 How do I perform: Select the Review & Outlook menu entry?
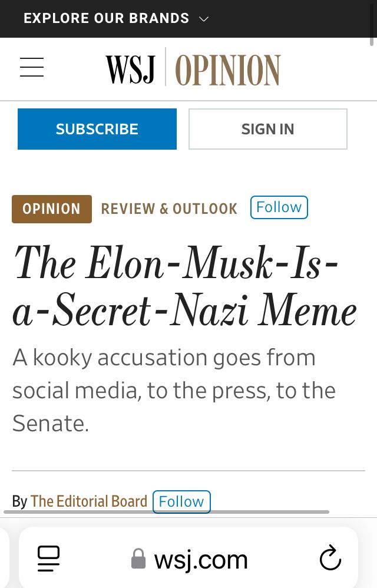coord(168,209)
